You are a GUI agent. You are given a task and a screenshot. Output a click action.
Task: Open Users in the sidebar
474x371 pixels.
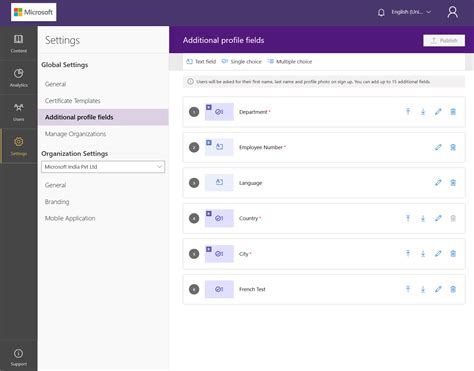[19, 112]
